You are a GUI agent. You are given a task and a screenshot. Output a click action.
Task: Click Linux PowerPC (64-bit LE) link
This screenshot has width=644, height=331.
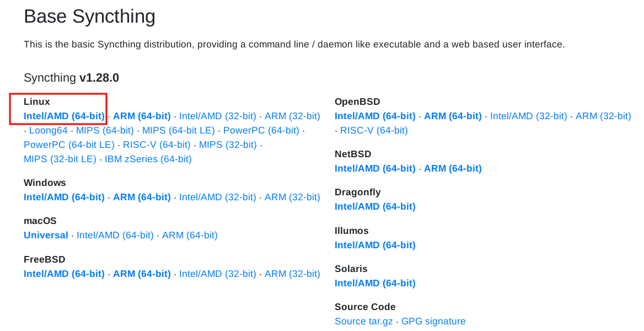[69, 145]
